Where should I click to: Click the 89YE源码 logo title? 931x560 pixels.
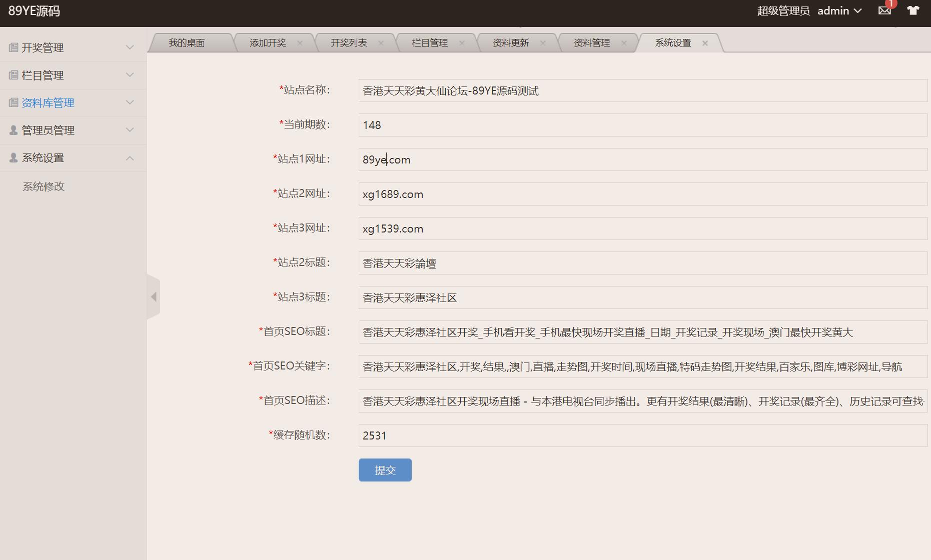[34, 11]
